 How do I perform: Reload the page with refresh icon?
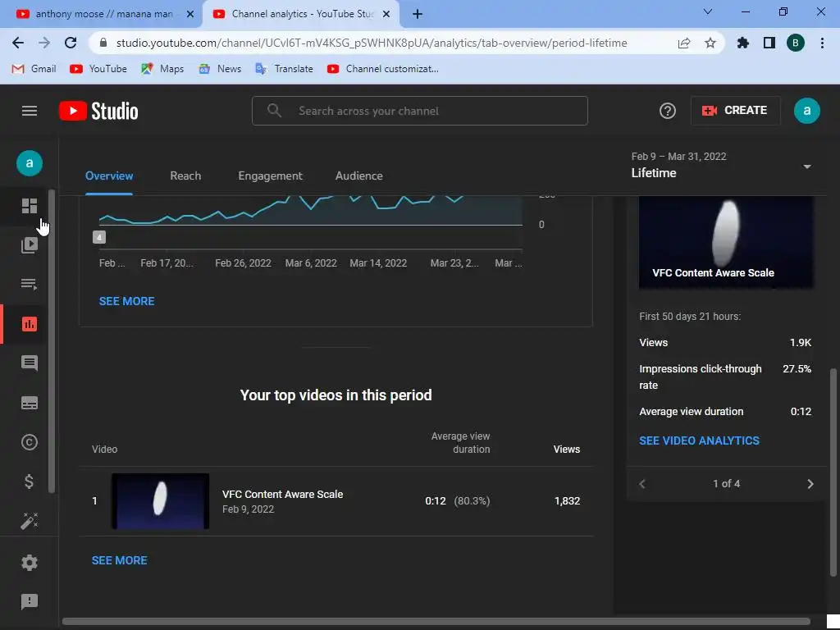[x=71, y=43]
